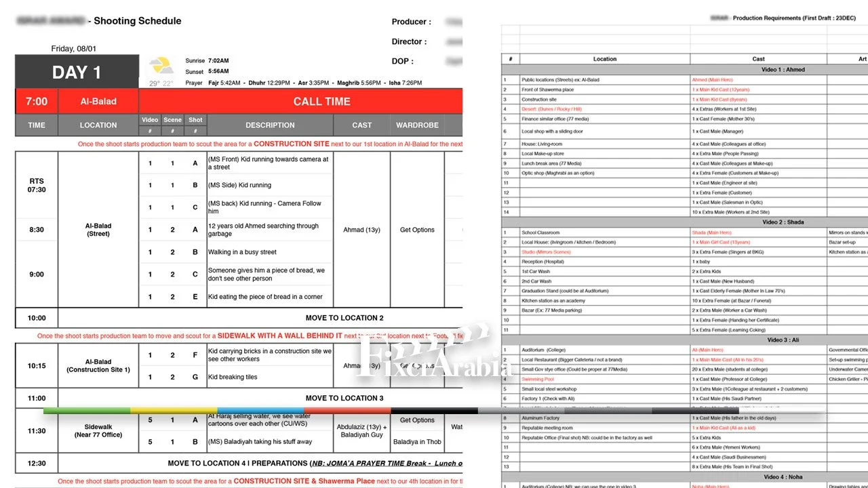This screenshot has width=868, height=488.
Task: Click 'Location' header in Production Requirements sheet
Action: pyautogui.click(x=605, y=59)
